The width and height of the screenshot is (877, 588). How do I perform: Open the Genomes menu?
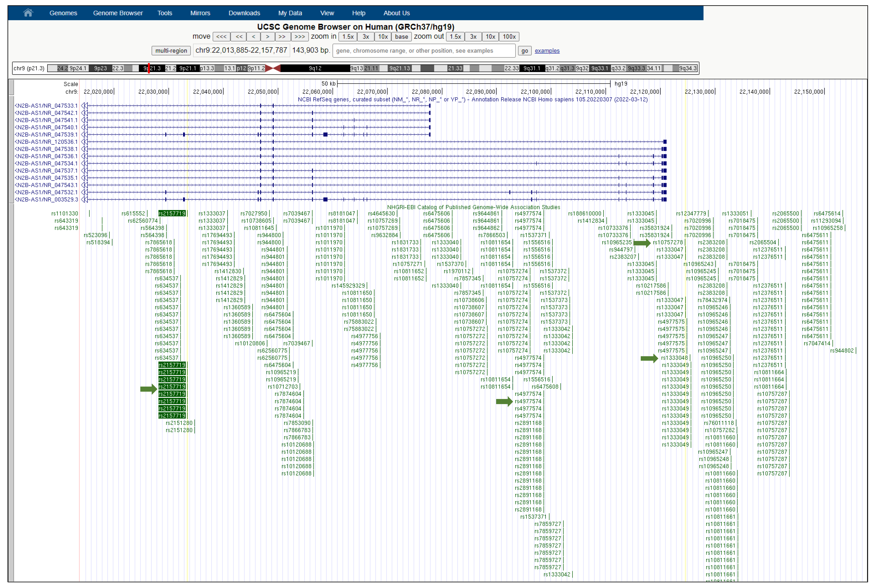point(63,13)
